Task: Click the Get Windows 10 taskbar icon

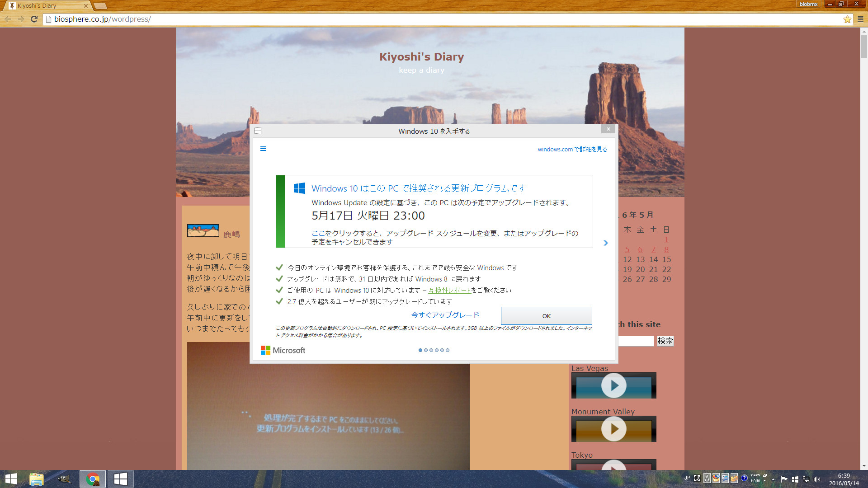Action: [x=120, y=479]
